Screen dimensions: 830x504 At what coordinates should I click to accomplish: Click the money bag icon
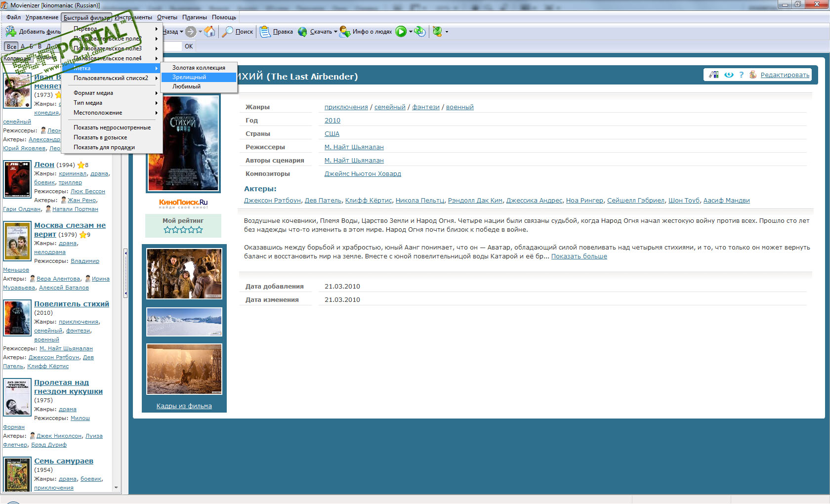pos(753,75)
